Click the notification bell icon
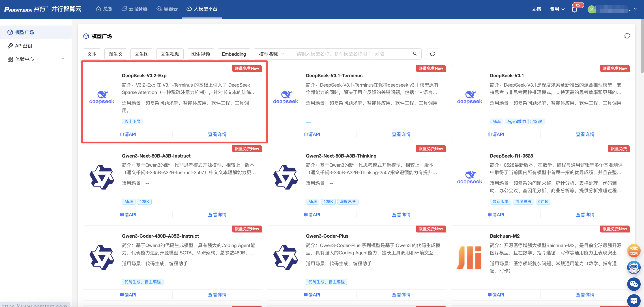The image size is (644, 307). tap(574, 9)
